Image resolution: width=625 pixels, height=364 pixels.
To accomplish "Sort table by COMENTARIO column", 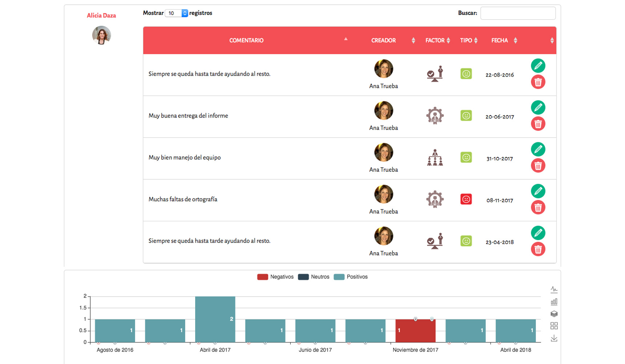I will pos(246,40).
